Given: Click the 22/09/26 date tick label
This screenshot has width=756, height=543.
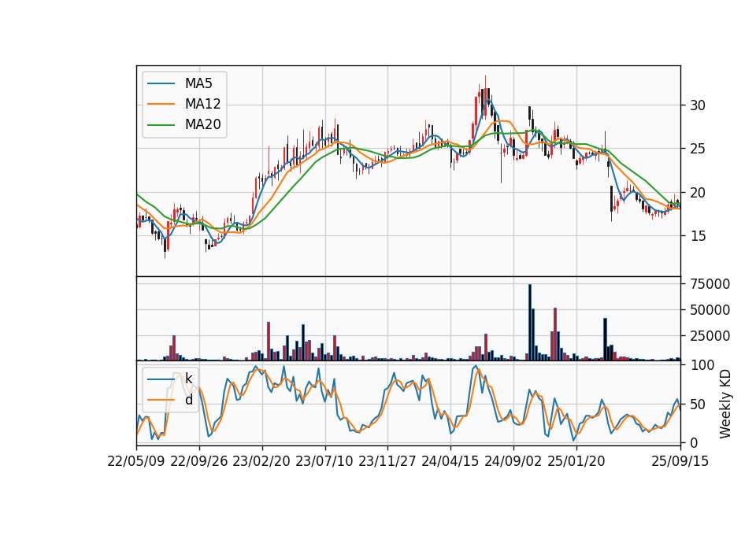Looking at the screenshot, I should click(x=199, y=461).
